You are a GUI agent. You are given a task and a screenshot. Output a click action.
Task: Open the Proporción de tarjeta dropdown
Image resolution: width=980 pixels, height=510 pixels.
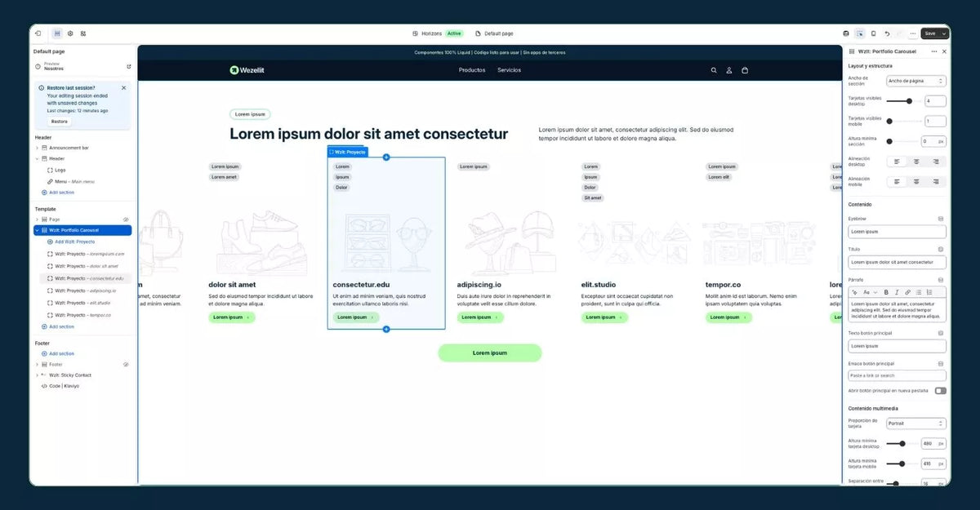point(916,424)
